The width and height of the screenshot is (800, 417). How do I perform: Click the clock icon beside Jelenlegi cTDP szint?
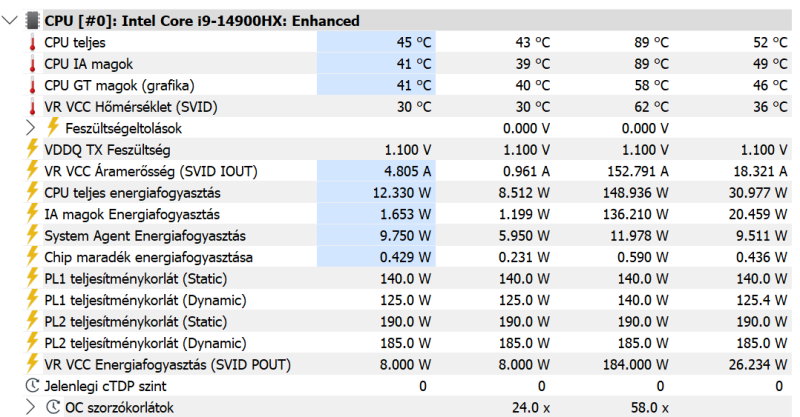coord(32,385)
